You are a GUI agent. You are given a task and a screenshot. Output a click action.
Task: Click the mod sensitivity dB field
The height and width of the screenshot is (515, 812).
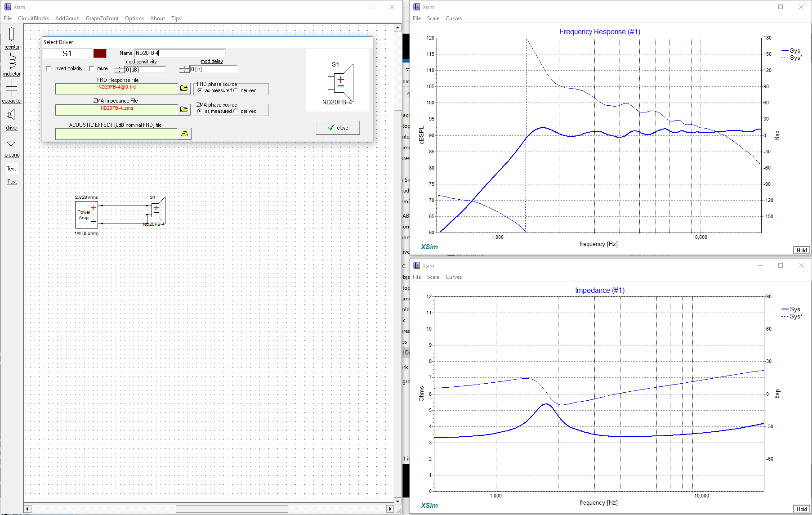[x=145, y=70]
